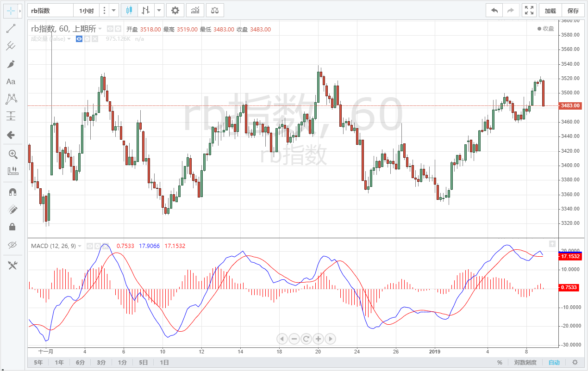Select the 5年 time range
The width and height of the screenshot is (588, 371).
pyautogui.click(x=38, y=363)
